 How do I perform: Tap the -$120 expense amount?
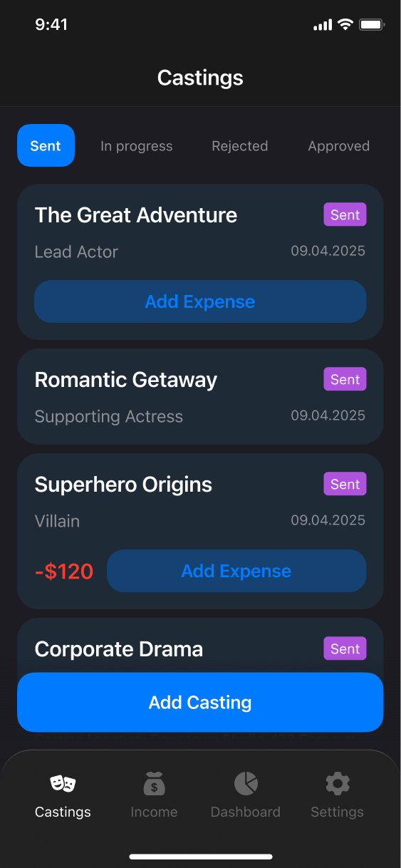pyautogui.click(x=64, y=571)
